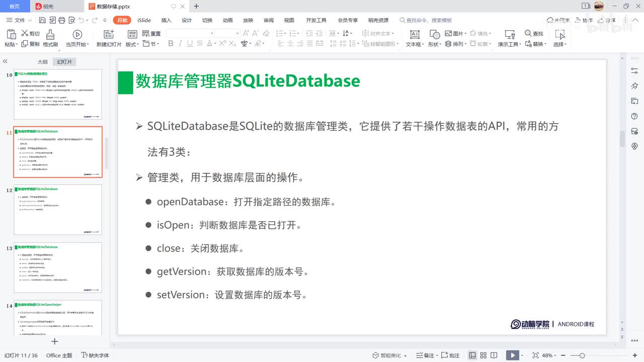This screenshot has width=644, height=362.
Task: Click the Copy (复制) button
Action: click(x=30, y=44)
